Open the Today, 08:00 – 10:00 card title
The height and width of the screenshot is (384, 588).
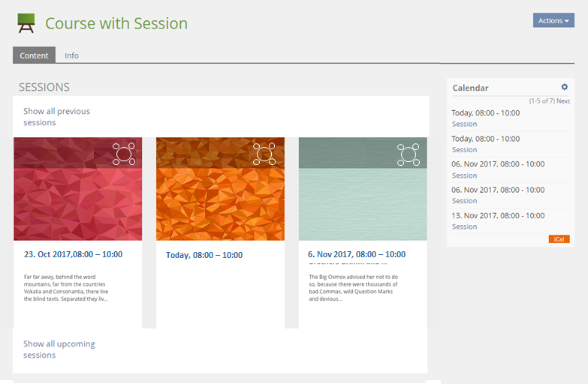204,255
